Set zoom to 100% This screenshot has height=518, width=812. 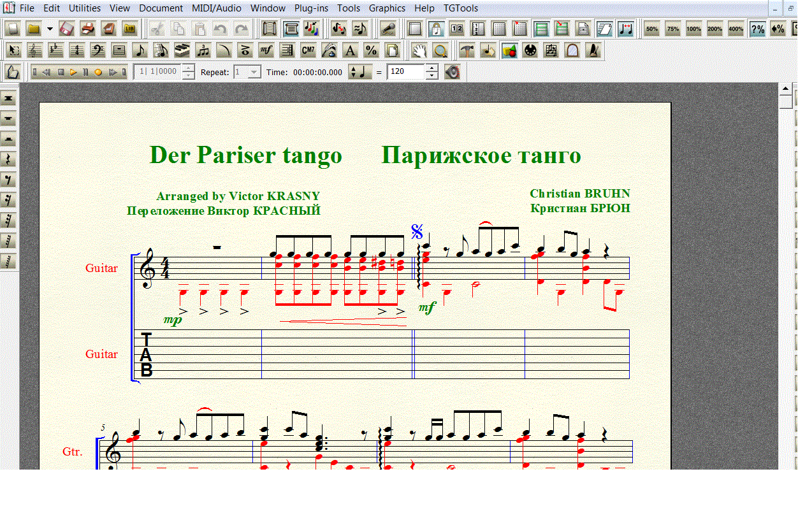(693, 29)
